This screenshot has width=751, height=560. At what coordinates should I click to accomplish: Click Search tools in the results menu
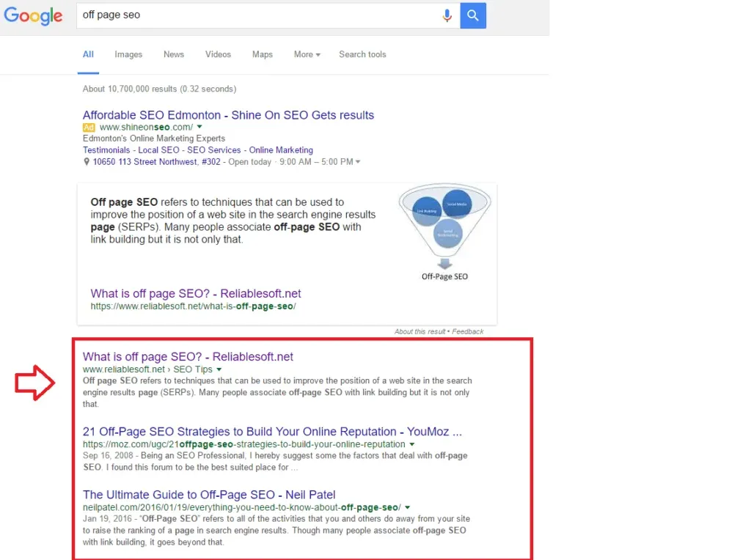coord(362,54)
